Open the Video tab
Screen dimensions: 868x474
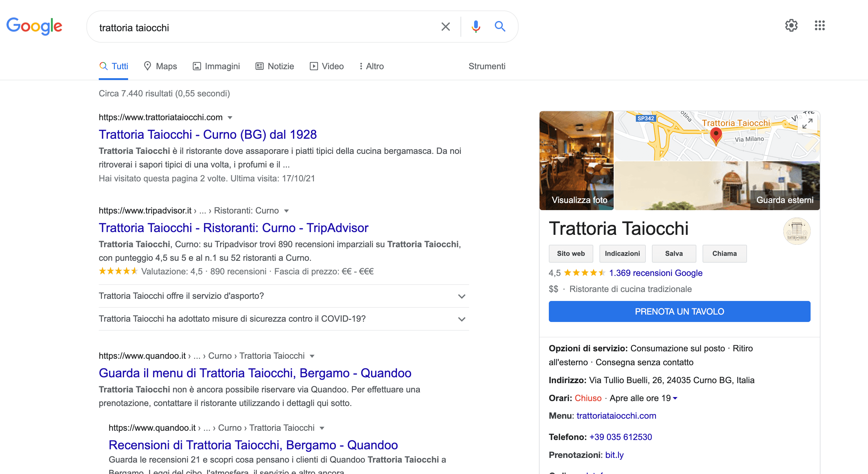(x=327, y=66)
